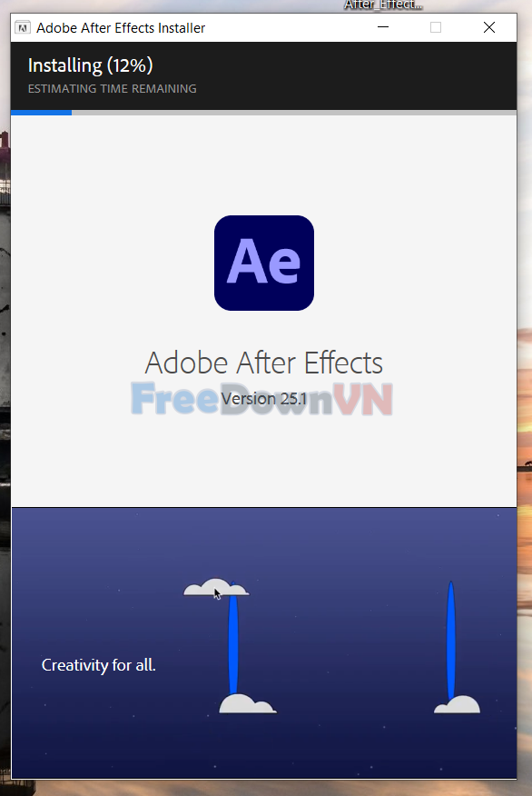Image resolution: width=532 pixels, height=796 pixels.
Task: Click the small cloud under the cursor
Action: (x=216, y=587)
